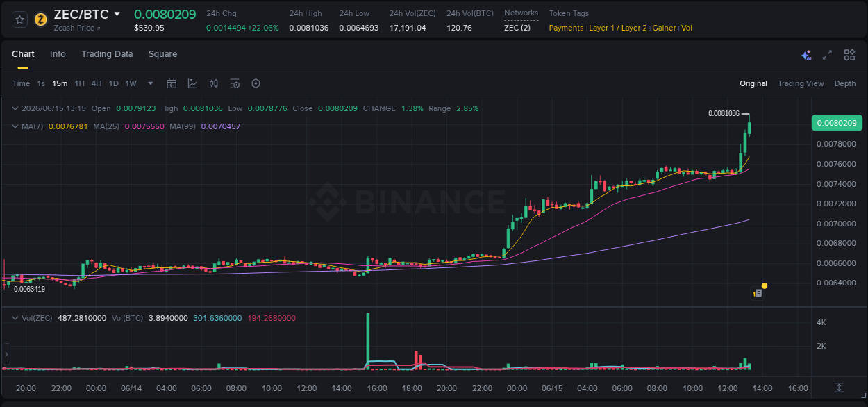Click the tall volume bar near 16:00

[367, 340]
